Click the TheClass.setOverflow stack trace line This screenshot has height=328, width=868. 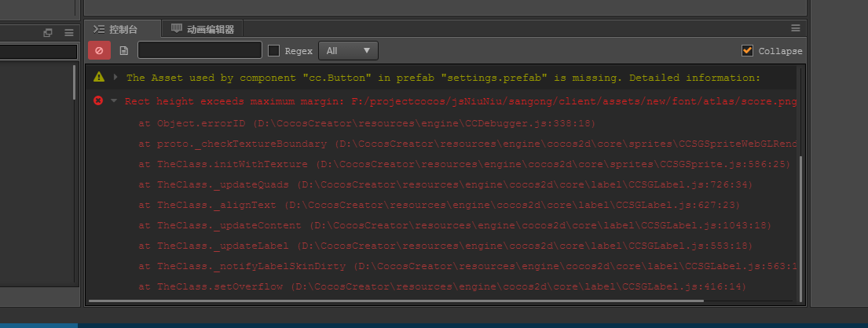(441, 286)
